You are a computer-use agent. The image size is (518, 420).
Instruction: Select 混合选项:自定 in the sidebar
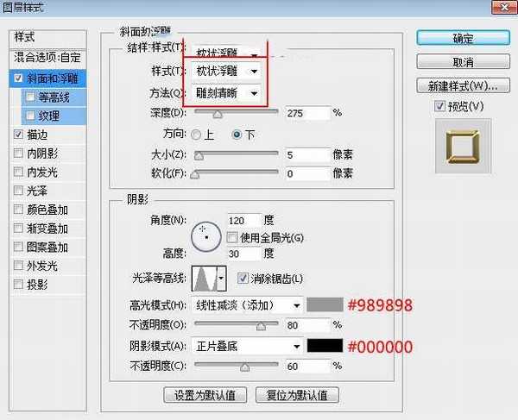click(48, 59)
